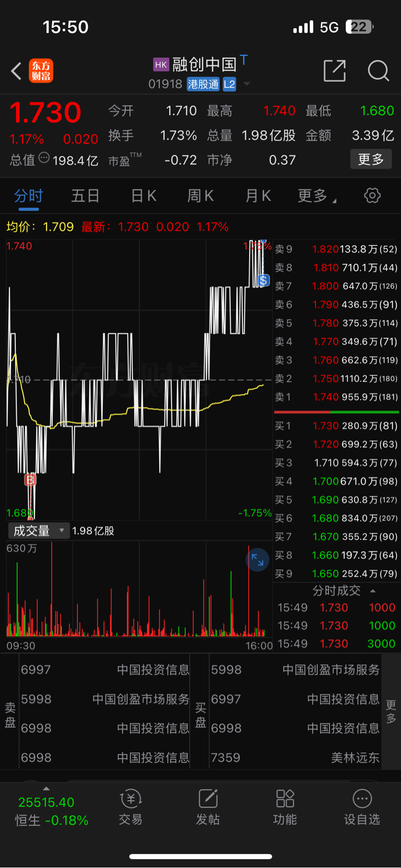
Task: Tap the 市盈TTM -0.72 value
Action: point(180,160)
